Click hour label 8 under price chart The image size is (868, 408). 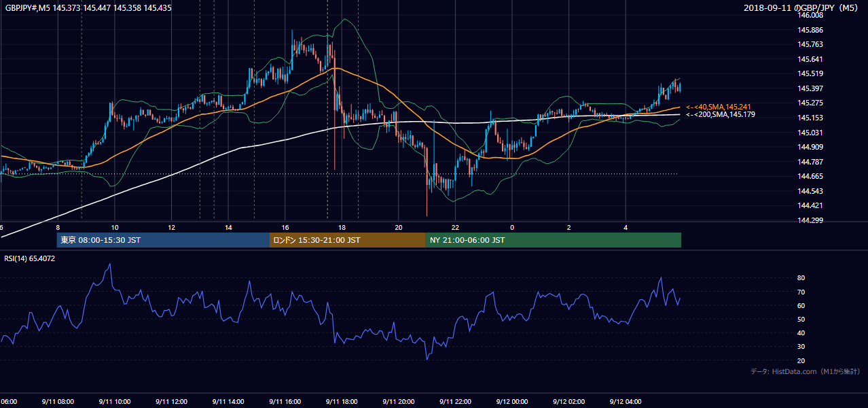[58, 228]
